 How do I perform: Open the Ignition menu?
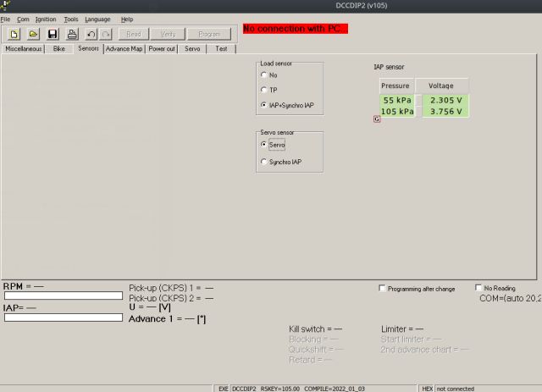[46, 19]
